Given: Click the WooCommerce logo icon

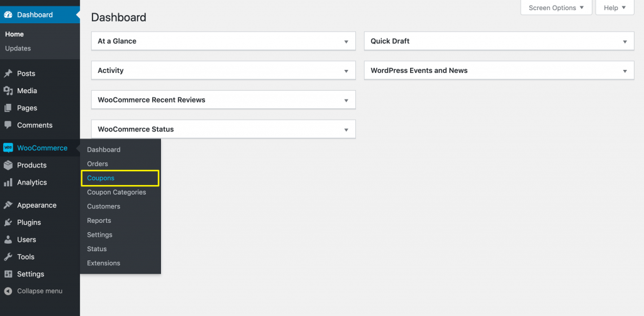Looking at the screenshot, I should (x=8, y=148).
